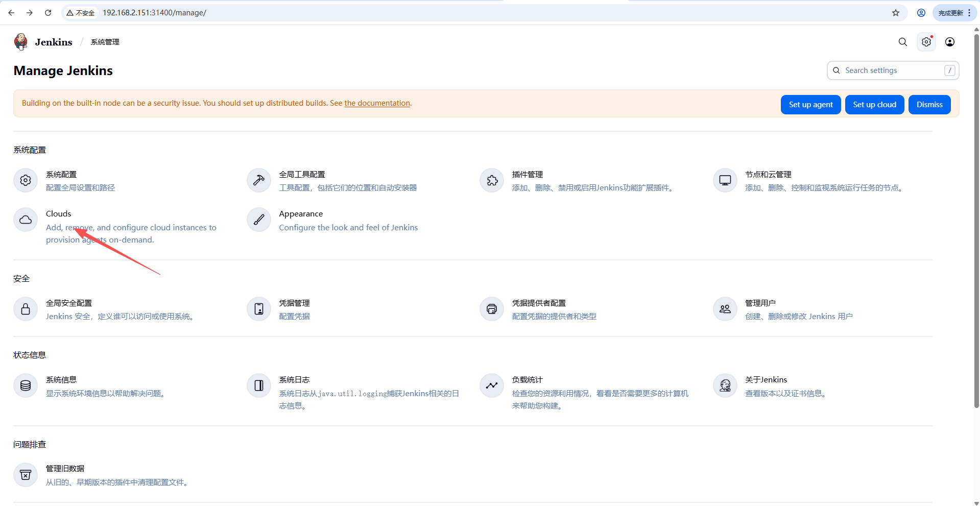980x506 pixels.
Task: Open the user account icon in Jenkins header
Action: (x=949, y=42)
